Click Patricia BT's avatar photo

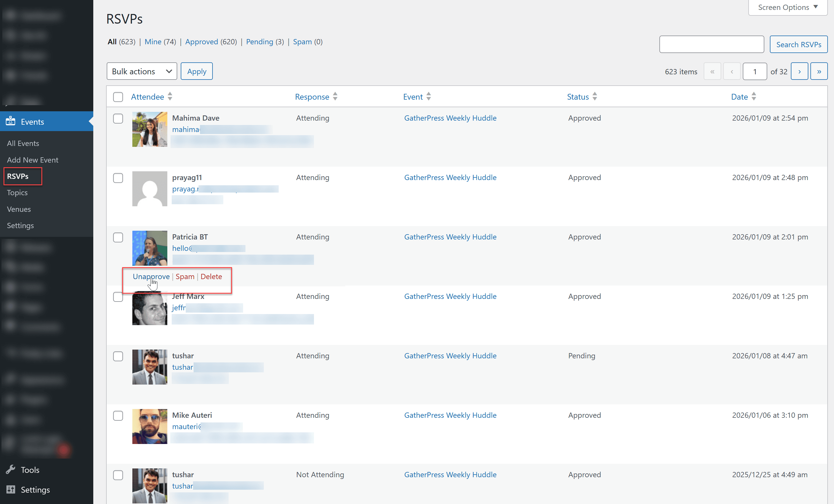point(150,248)
